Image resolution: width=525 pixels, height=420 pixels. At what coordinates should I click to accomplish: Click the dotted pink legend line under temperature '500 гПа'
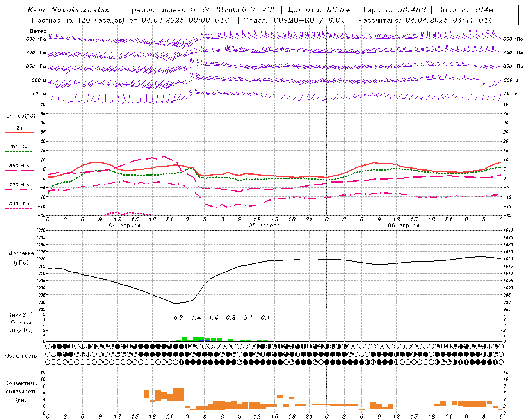[18, 208]
